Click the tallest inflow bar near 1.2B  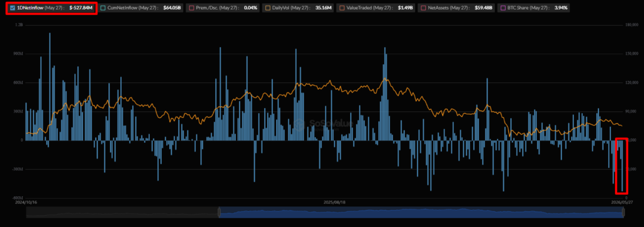(x=50, y=87)
